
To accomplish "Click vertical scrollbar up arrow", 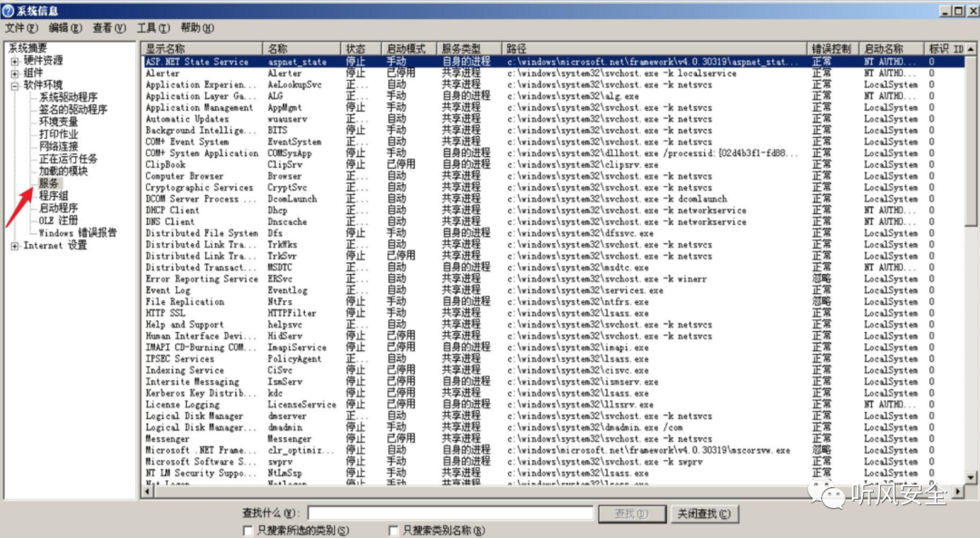I will [x=971, y=49].
